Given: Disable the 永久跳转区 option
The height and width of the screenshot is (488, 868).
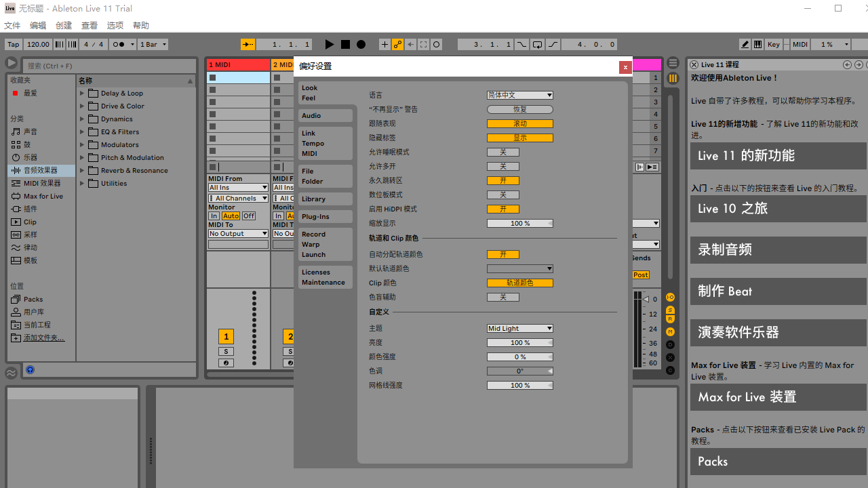Looking at the screenshot, I should (x=503, y=180).
